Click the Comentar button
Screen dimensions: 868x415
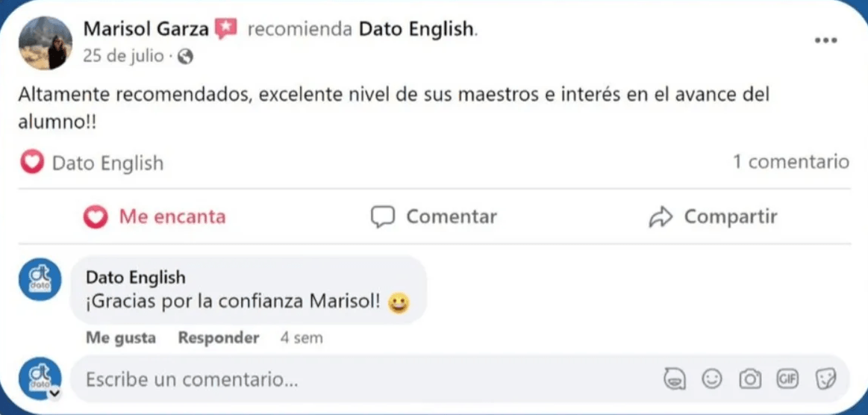click(434, 217)
